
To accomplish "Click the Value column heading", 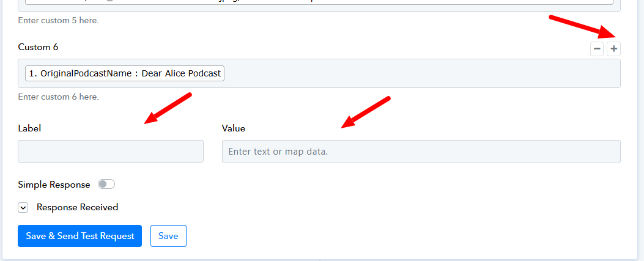I will tap(233, 128).
